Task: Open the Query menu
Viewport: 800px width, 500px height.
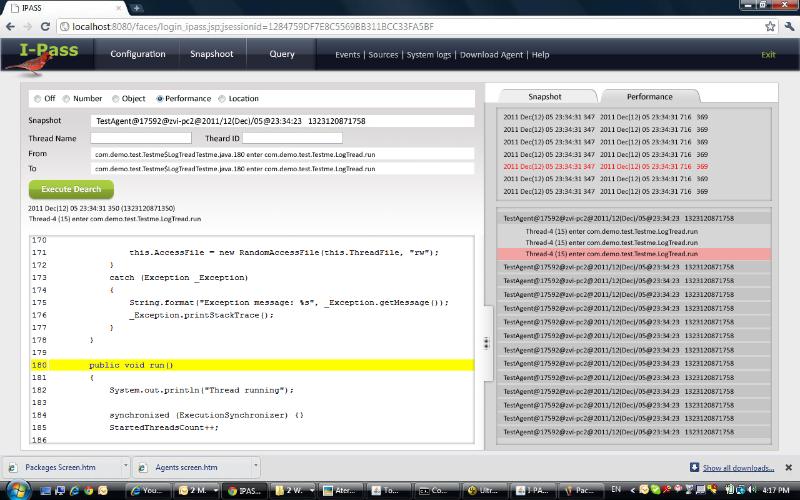Action: click(x=282, y=54)
